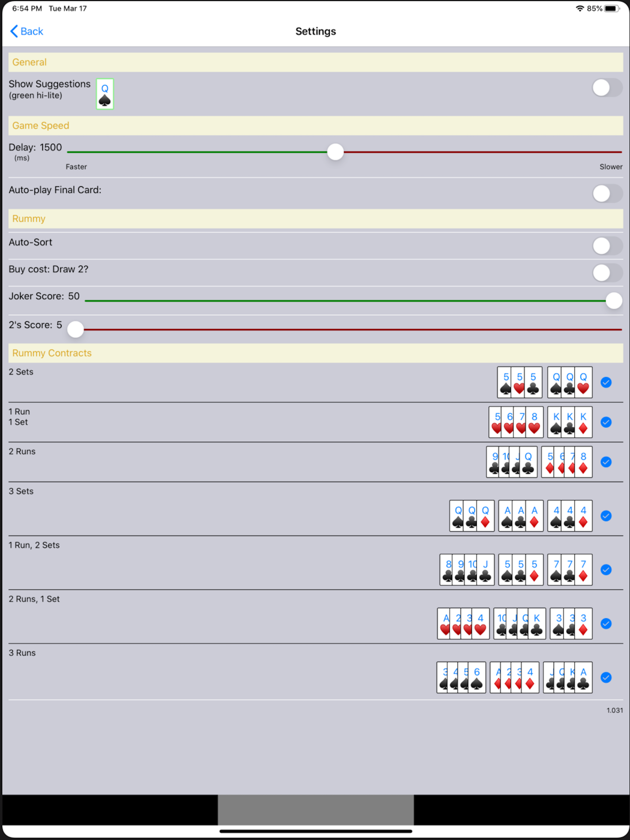This screenshot has height=840, width=630.
Task: Uncheck the 1 Run, 2 Sets checkmark
Action: 606,570
